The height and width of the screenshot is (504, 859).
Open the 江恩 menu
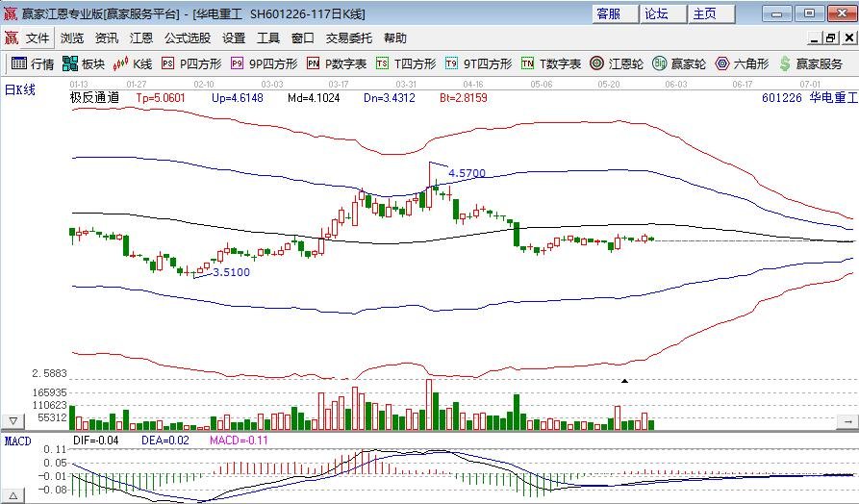pyautogui.click(x=141, y=38)
